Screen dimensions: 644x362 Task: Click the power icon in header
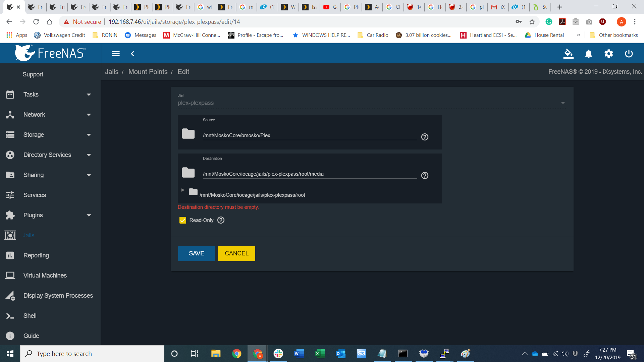pyautogui.click(x=629, y=54)
